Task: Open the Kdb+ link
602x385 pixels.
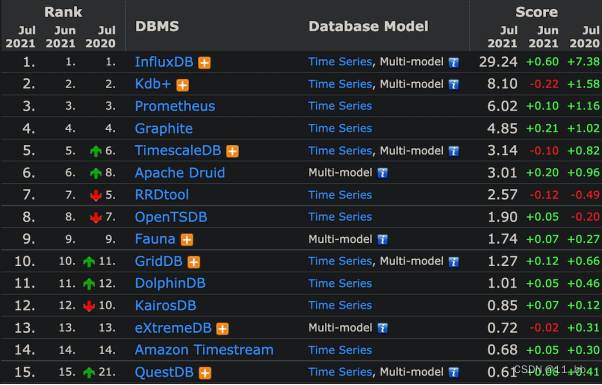Action: (x=153, y=84)
